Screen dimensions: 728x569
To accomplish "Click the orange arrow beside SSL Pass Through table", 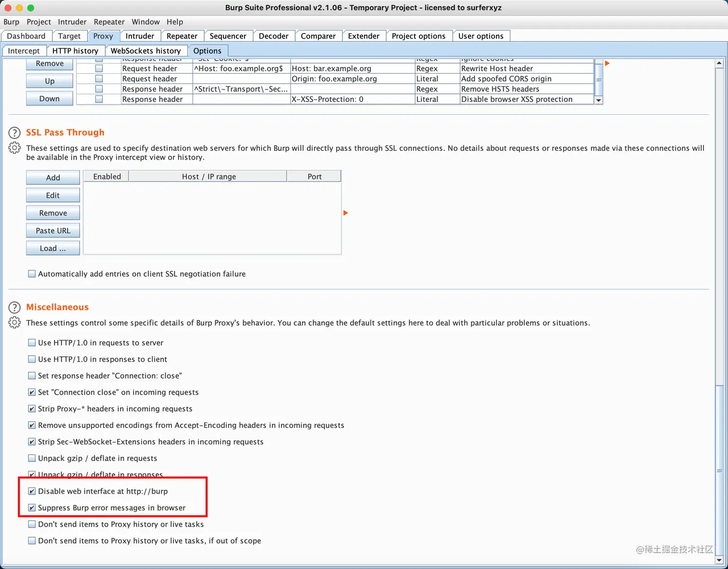I will pyautogui.click(x=345, y=213).
